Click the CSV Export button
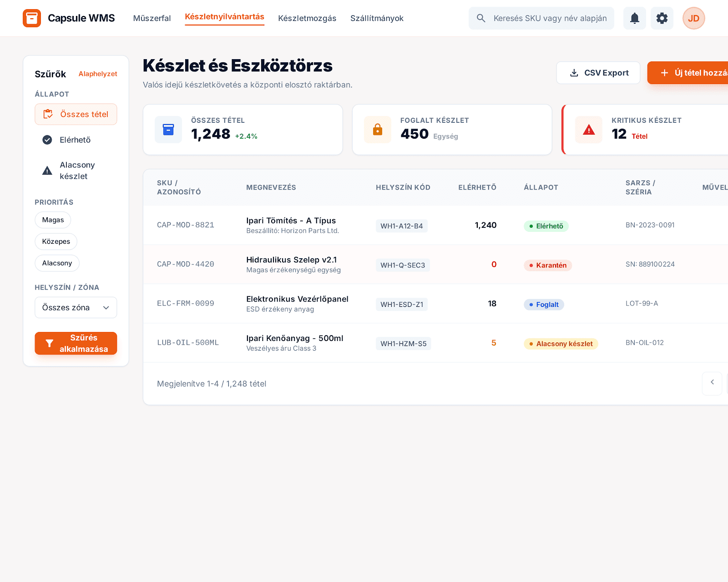Viewport: 728px width, 582px height. (598, 73)
